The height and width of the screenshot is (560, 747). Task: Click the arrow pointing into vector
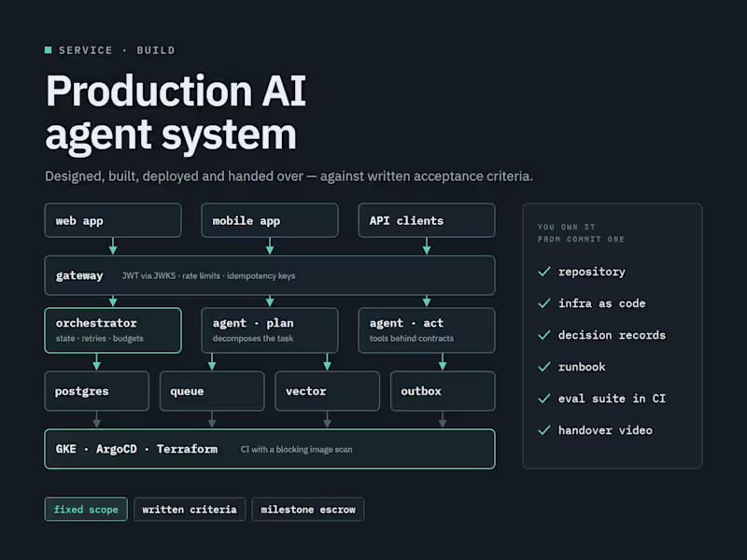click(328, 362)
